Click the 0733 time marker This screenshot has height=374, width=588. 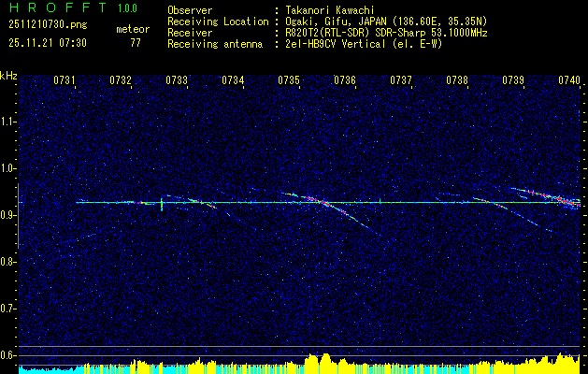coord(177,79)
